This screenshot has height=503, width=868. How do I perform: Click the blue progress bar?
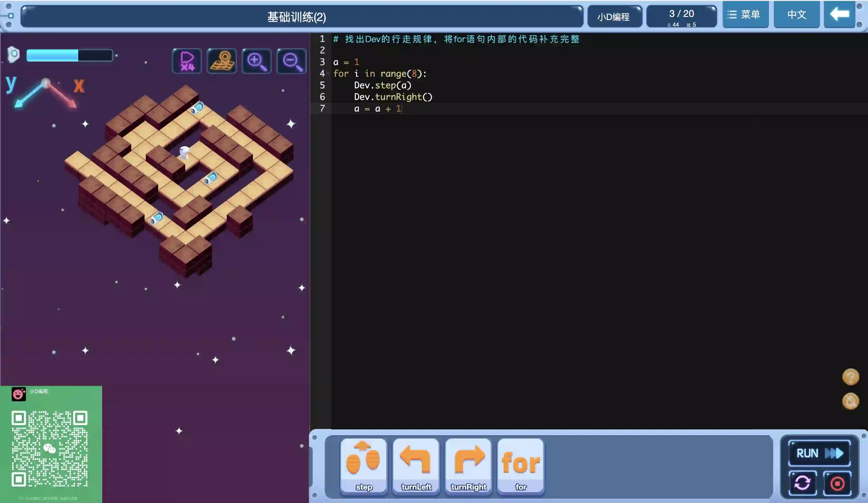click(x=70, y=55)
